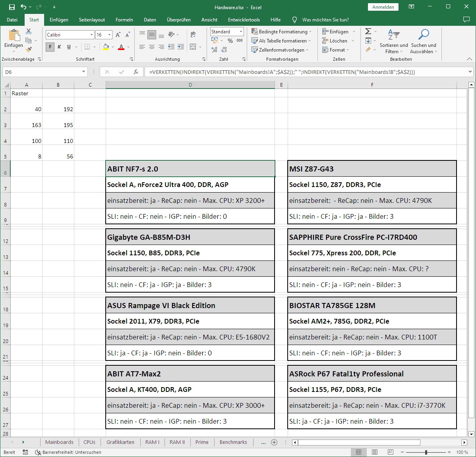Toggle bold formatting (F)
This screenshot has width=476, height=457.
[50, 47]
